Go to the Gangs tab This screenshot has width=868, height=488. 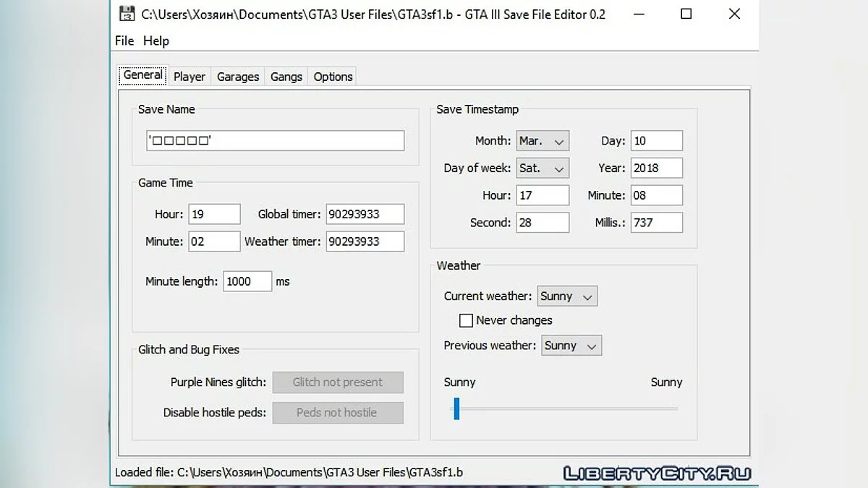pos(286,77)
